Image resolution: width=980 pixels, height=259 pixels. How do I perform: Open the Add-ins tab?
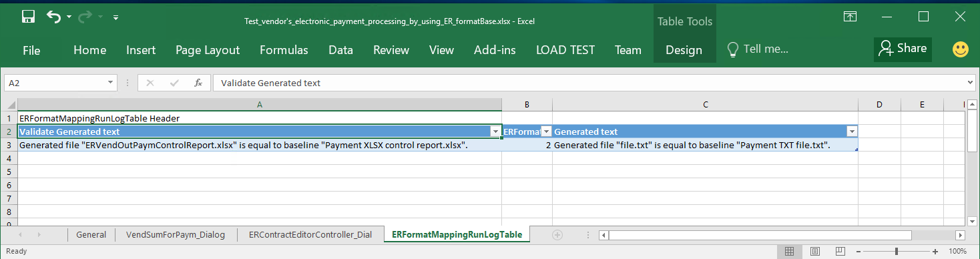pyautogui.click(x=495, y=50)
